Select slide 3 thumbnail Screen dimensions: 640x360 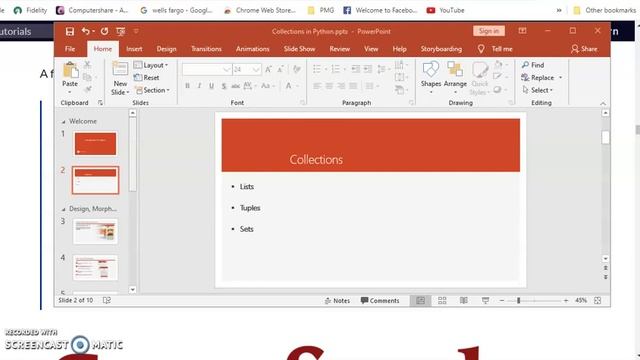[x=95, y=231]
